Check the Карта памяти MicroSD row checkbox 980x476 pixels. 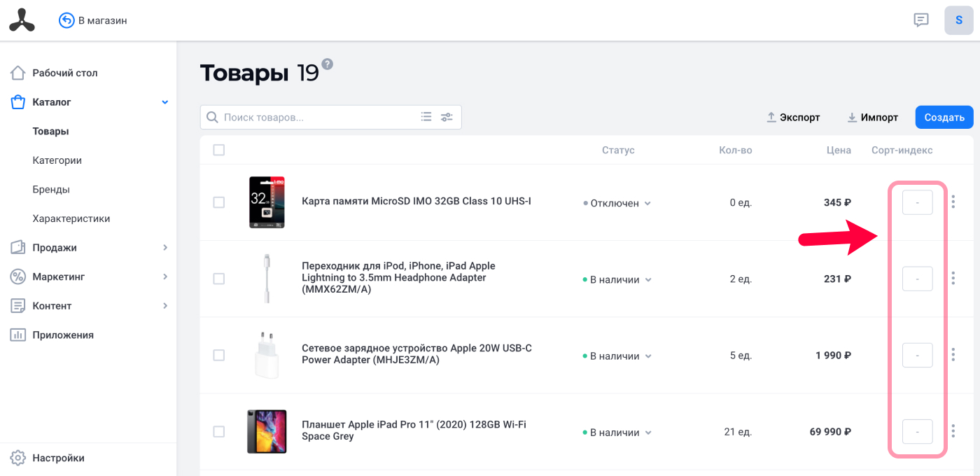(x=219, y=202)
